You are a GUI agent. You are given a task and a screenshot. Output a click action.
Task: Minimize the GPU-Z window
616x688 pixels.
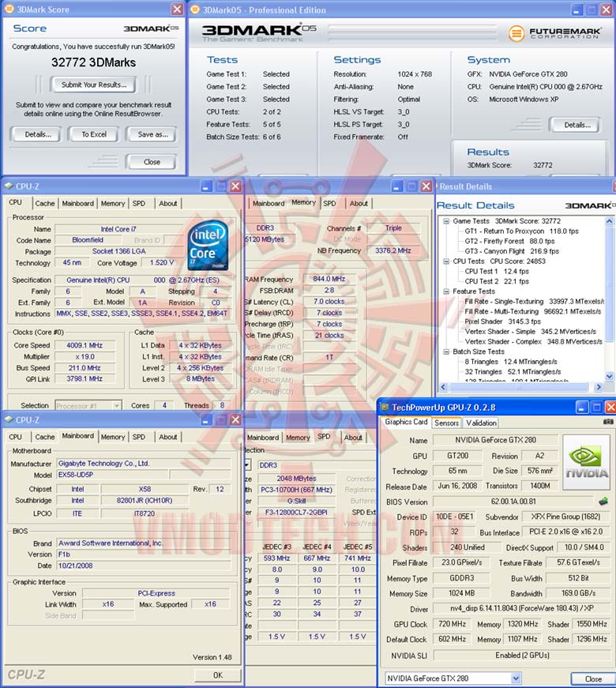coord(582,407)
